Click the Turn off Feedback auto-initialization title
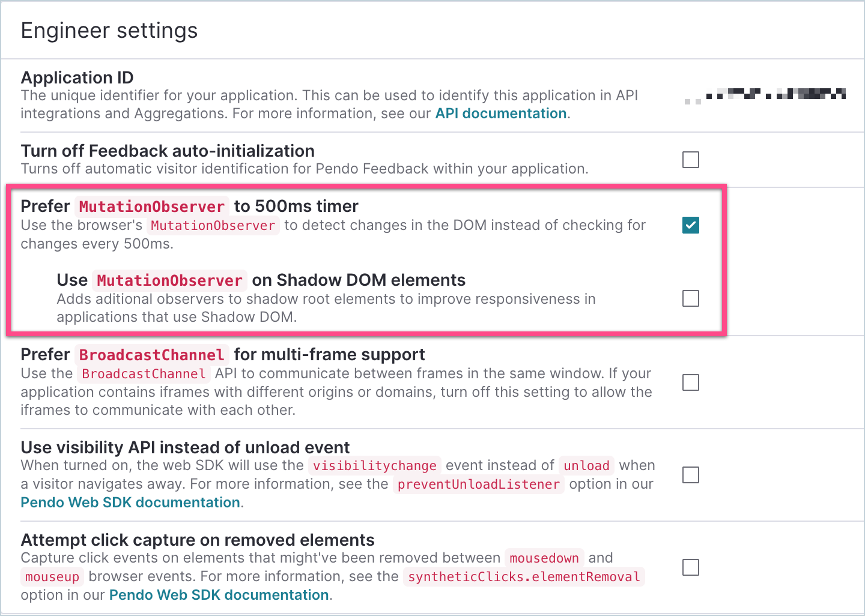 click(168, 151)
